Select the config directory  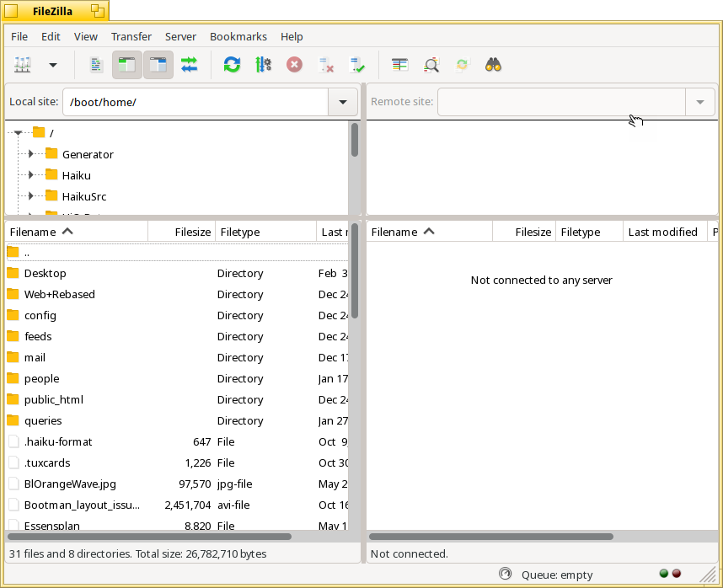(x=177, y=316)
